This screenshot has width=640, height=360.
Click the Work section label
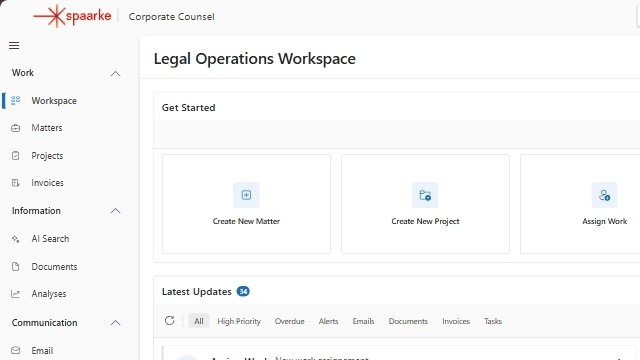coord(23,73)
